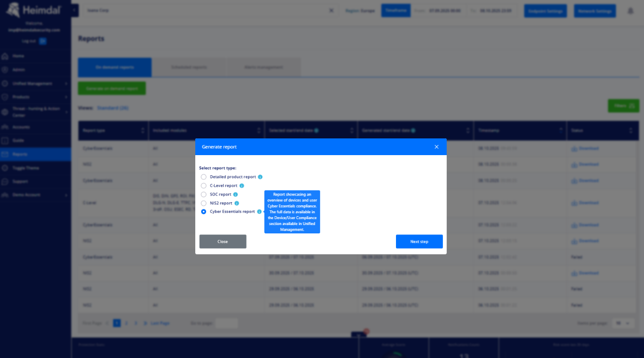Open the Standard (26) views link

coord(113,108)
